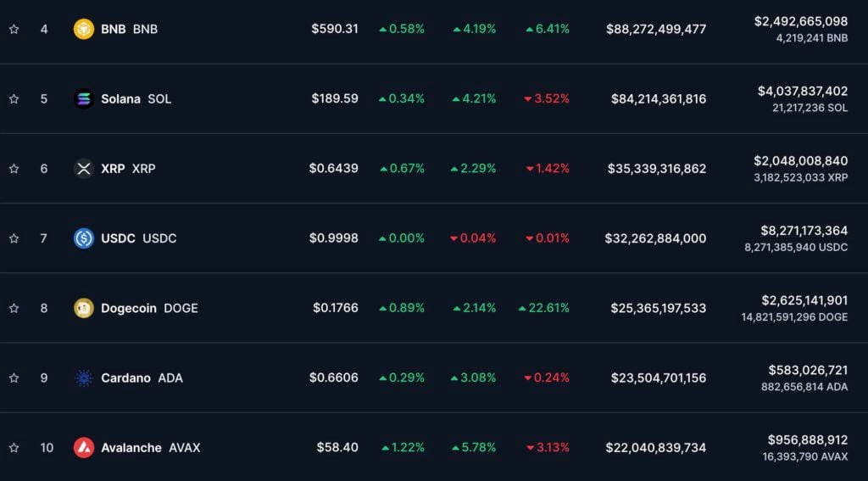
Task: Star BNB to add to watchlist
Action: click(x=14, y=29)
